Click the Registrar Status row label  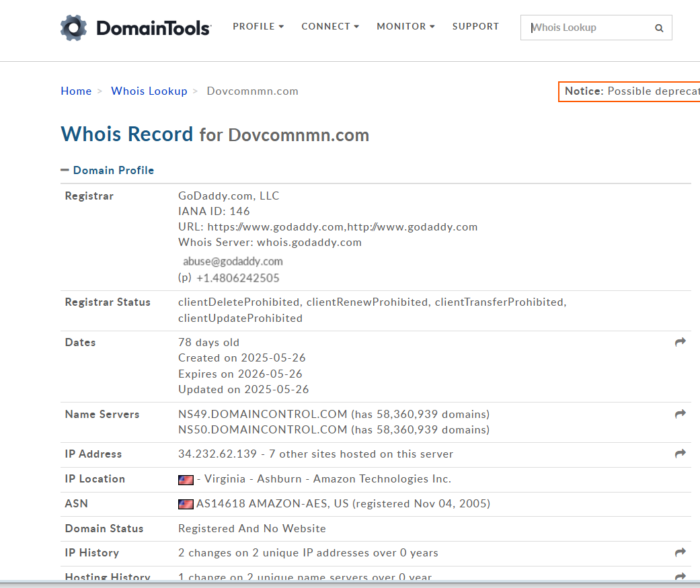[108, 302]
